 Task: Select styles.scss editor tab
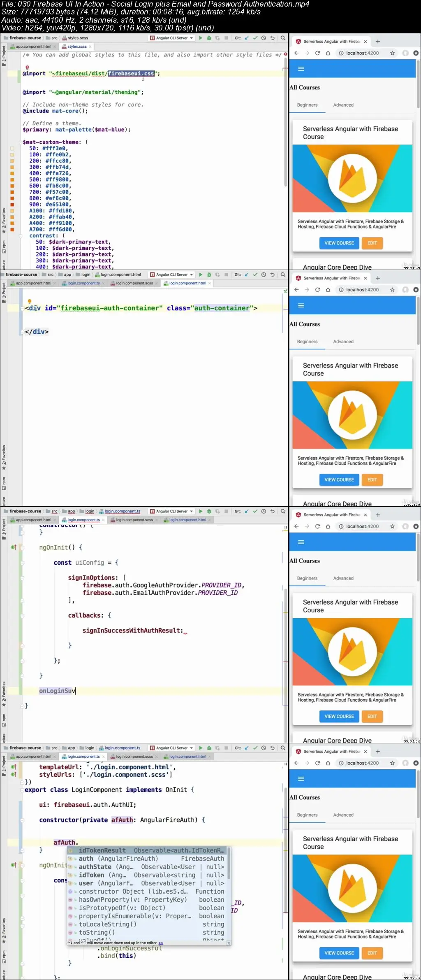76,47
